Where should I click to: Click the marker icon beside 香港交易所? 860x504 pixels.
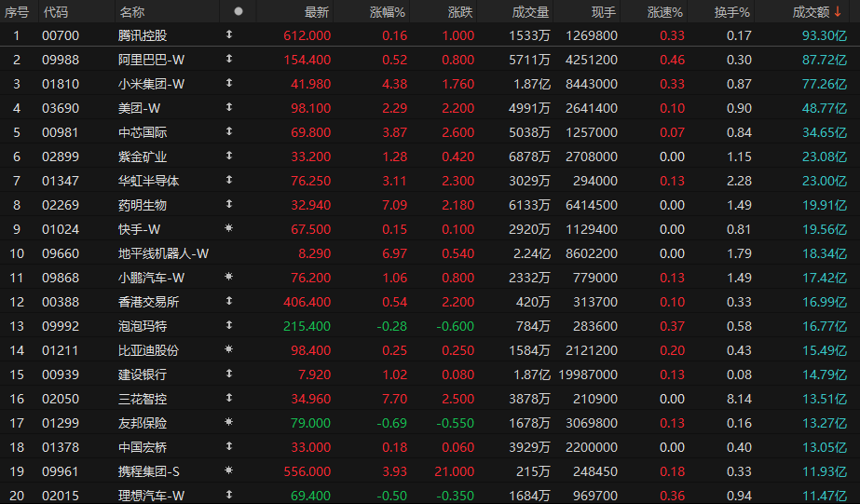point(229,301)
